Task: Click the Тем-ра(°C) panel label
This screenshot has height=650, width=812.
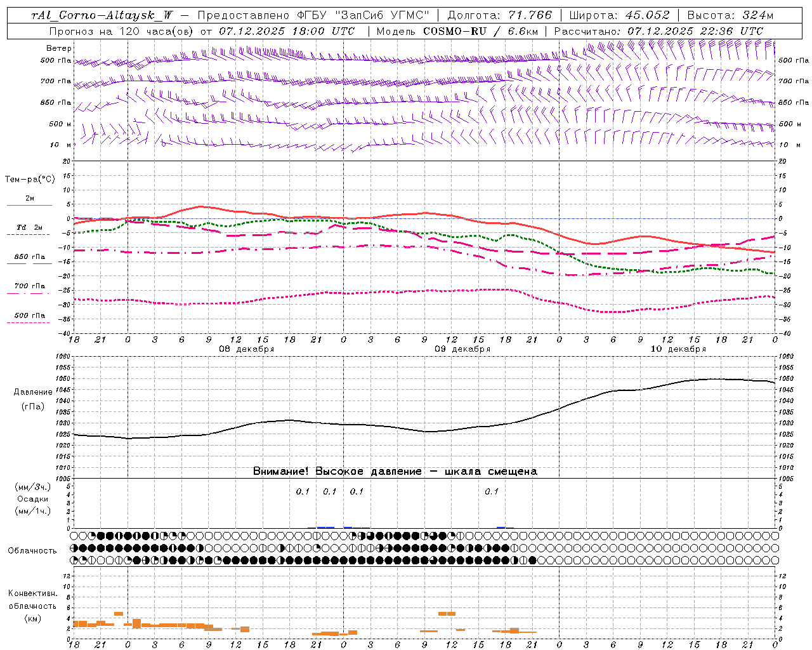Action: (x=30, y=180)
